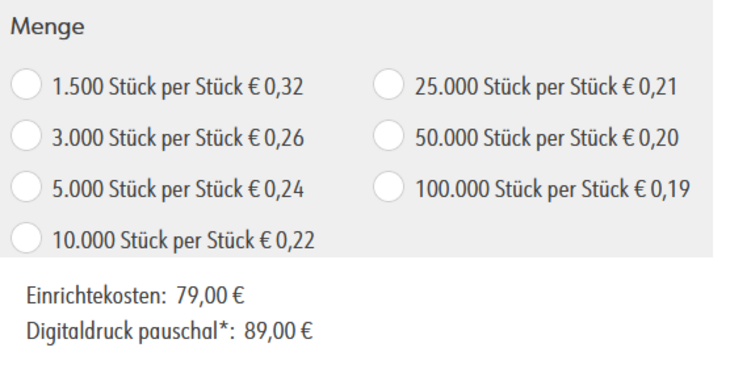Click the '100.000 Stück per Stück' label text
This screenshot has width=730, height=377.
(522, 189)
